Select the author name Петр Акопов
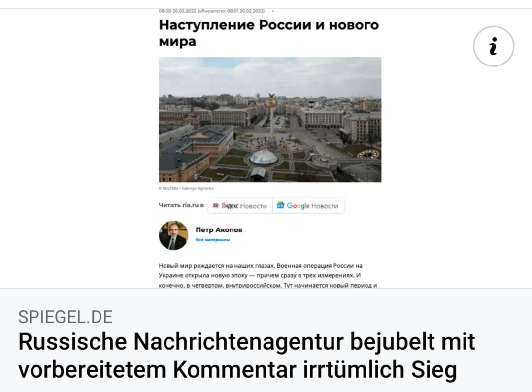532x392 pixels. coord(219,230)
